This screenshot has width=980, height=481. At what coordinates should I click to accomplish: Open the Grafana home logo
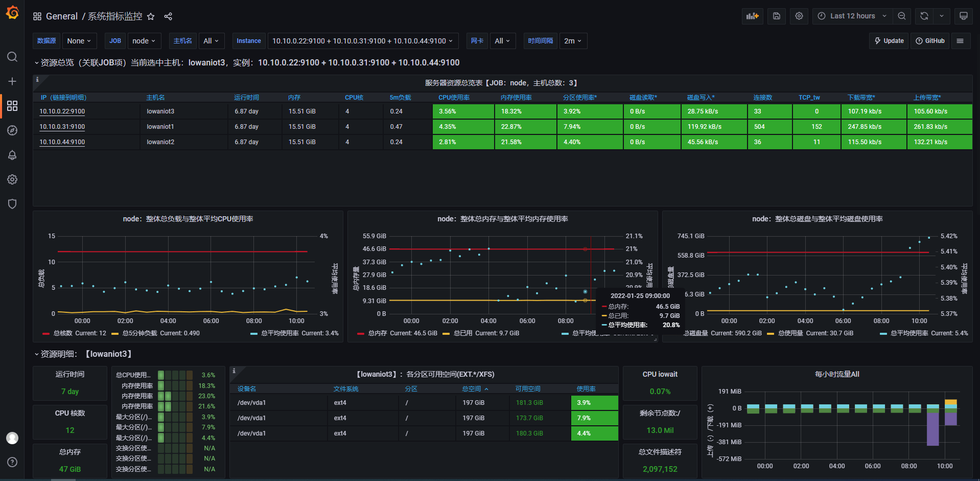click(x=12, y=12)
